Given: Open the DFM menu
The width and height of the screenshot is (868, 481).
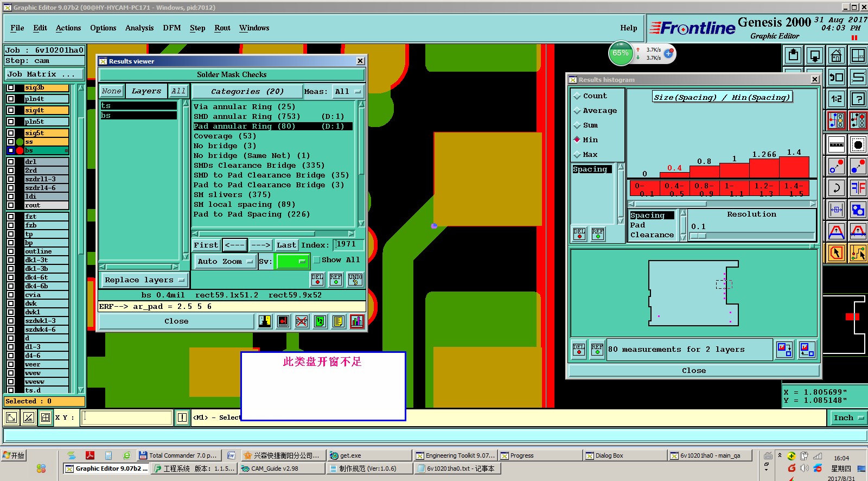Looking at the screenshot, I should [172, 28].
